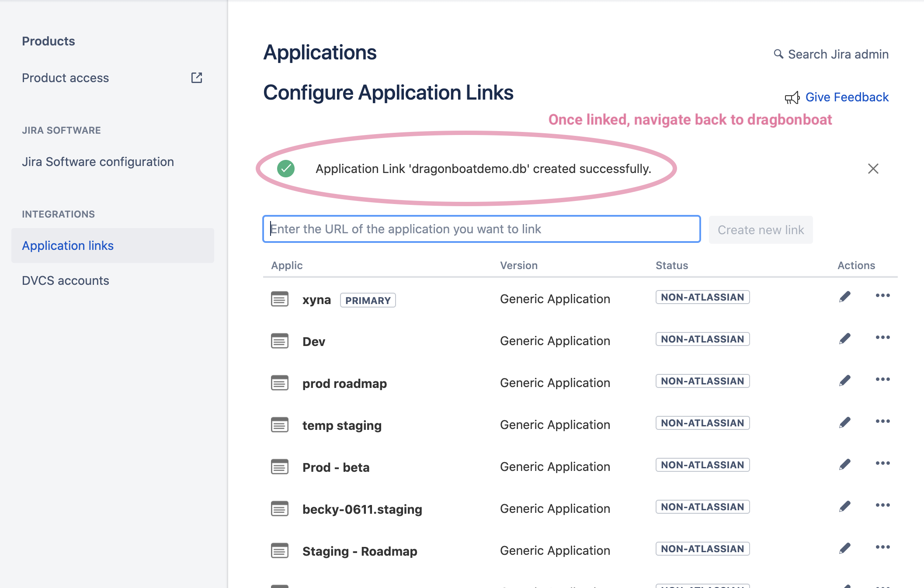This screenshot has height=588, width=924.
Task: Click the prod roadmap application type icon
Action: click(280, 383)
